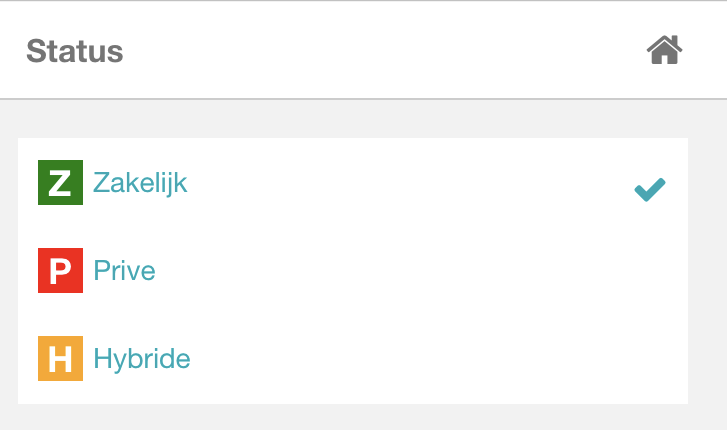This screenshot has height=430, width=727.
Task: Switch status to Hybride using its text
Action: [x=142, y=359]
